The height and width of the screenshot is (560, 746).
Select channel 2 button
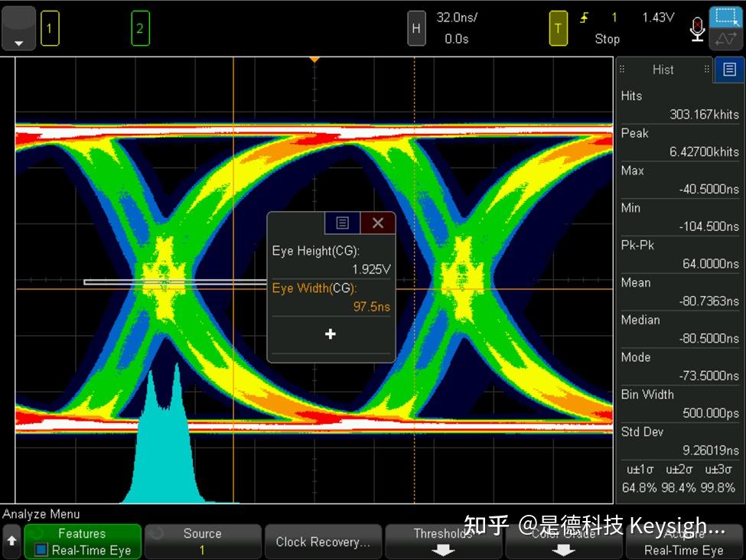(140, 28)
